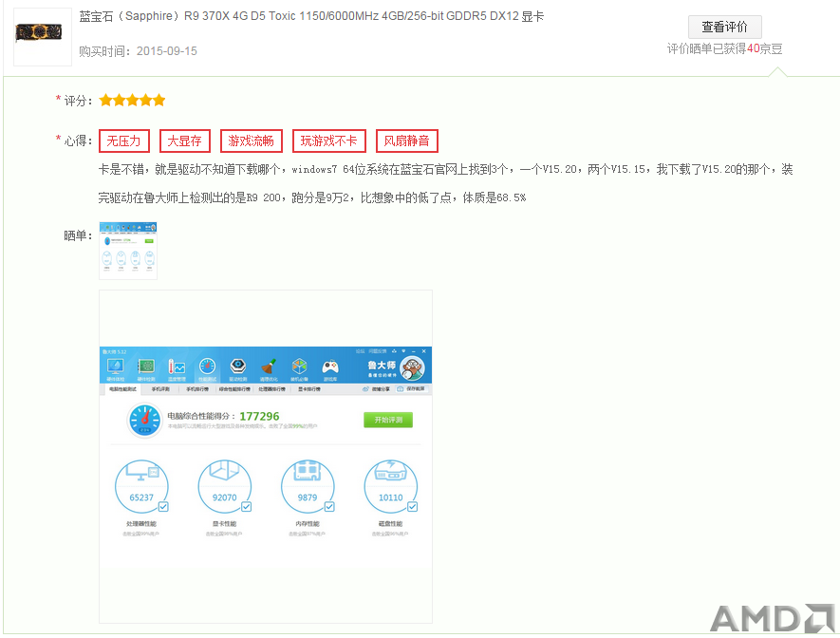
Task: Click the 论坛 link in title bar
Action: pos(360,351)
